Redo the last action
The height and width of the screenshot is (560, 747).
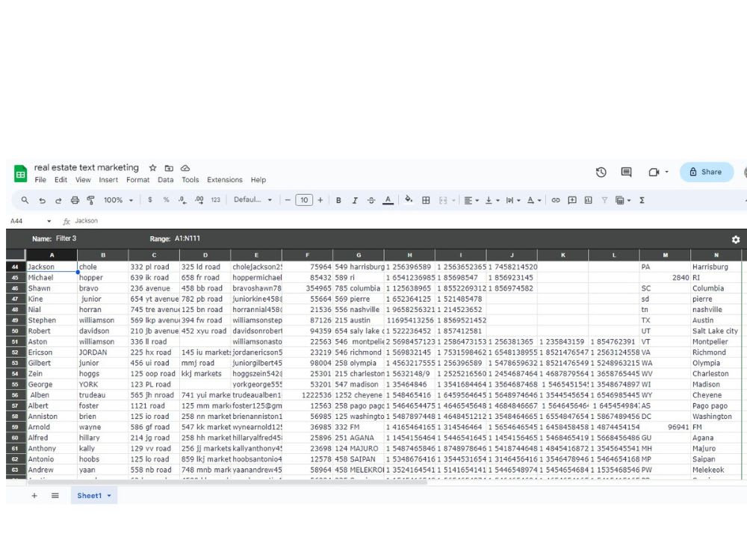[x=58, y=200]
